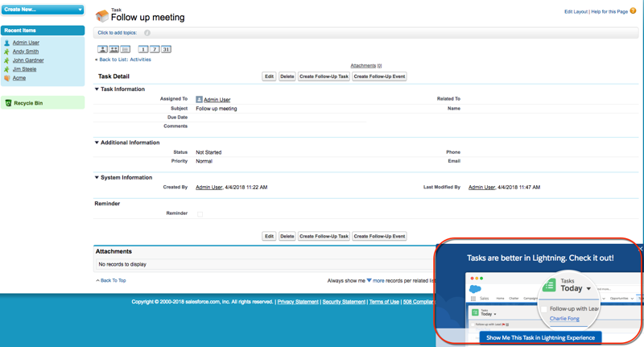
Task: Open the Recycle Bin link
Action: (28, 103)
